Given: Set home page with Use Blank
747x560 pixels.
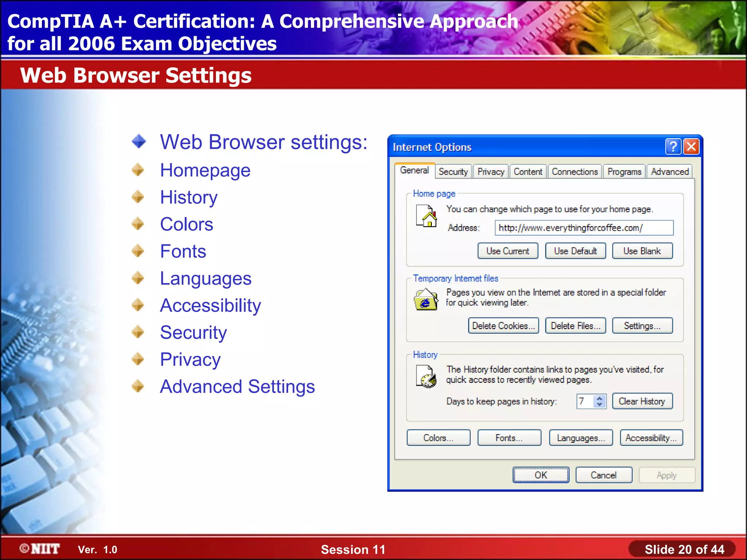Looking at the screenshot, I should [642, 251].
